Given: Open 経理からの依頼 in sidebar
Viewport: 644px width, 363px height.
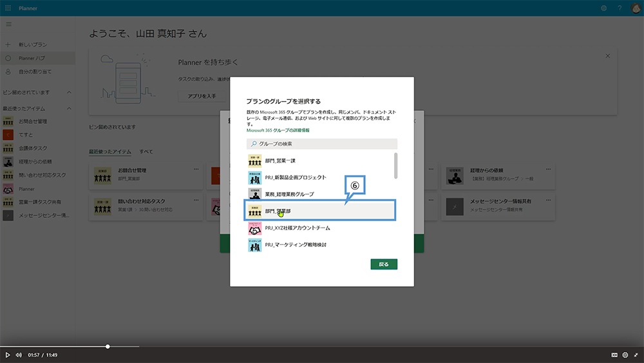Looking at the screenshot, I should coord(37,162).
